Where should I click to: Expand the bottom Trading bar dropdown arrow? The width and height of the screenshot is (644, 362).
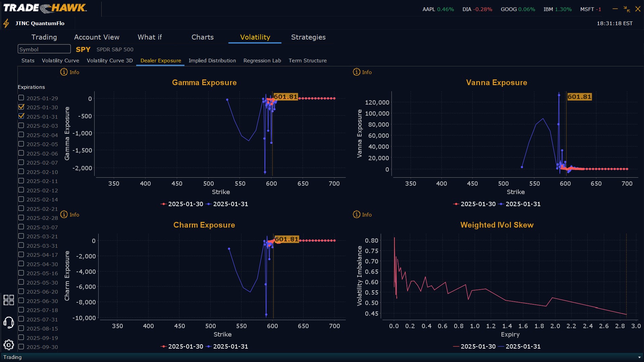click(x=639, y=357)
